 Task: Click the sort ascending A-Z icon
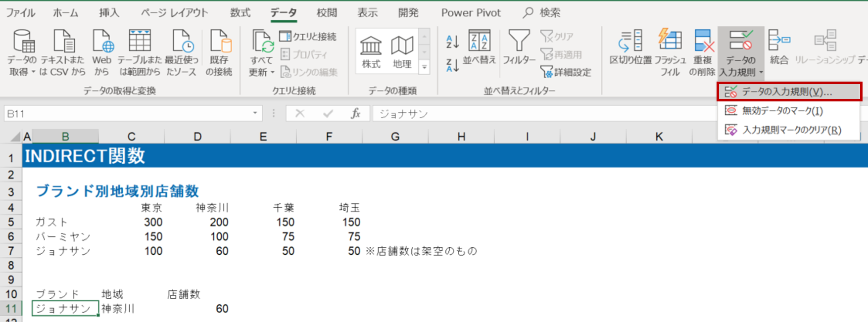452,42
